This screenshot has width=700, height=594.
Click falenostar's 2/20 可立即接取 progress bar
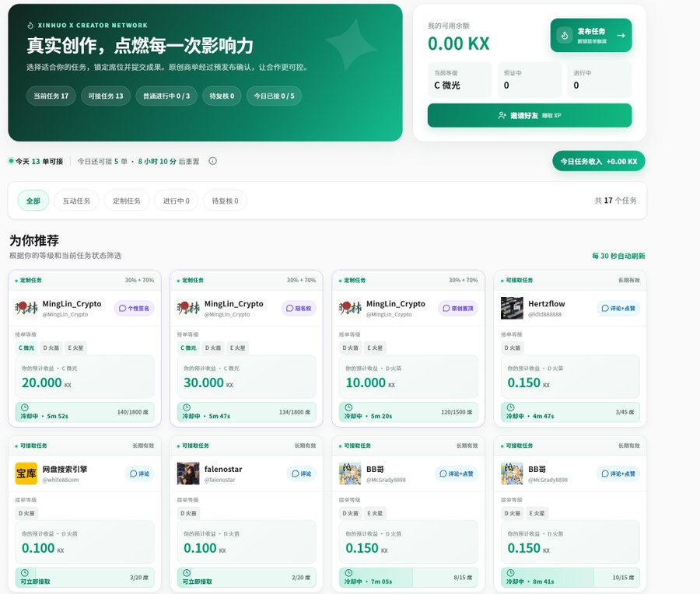(x=247, y=577)
